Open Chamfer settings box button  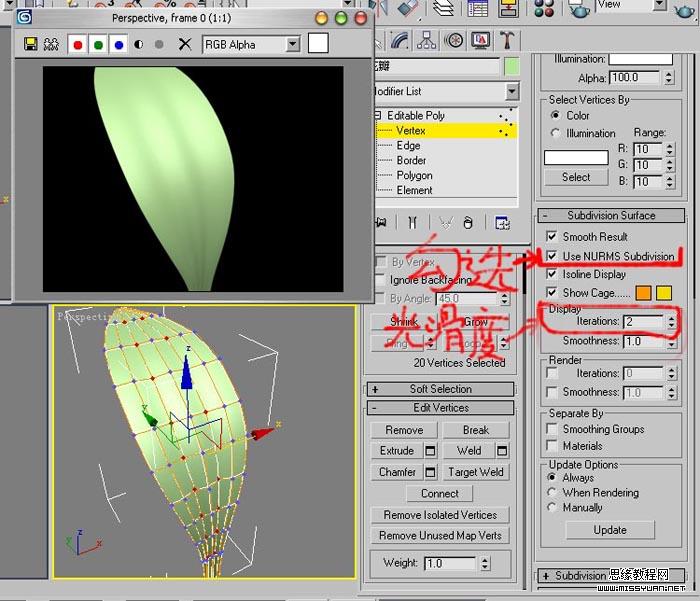[x=430, y=472]
